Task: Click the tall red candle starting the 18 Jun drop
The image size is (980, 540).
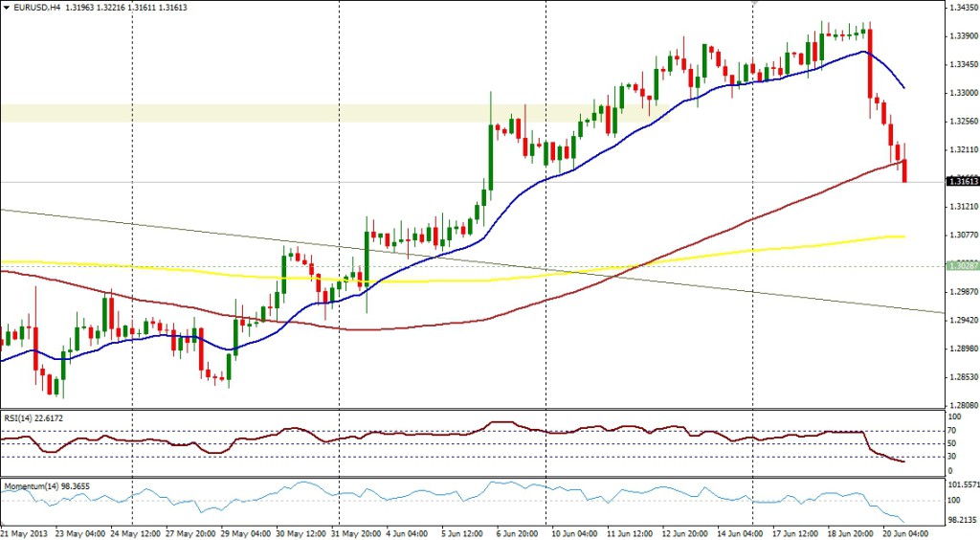Action: tap(870, 62)
